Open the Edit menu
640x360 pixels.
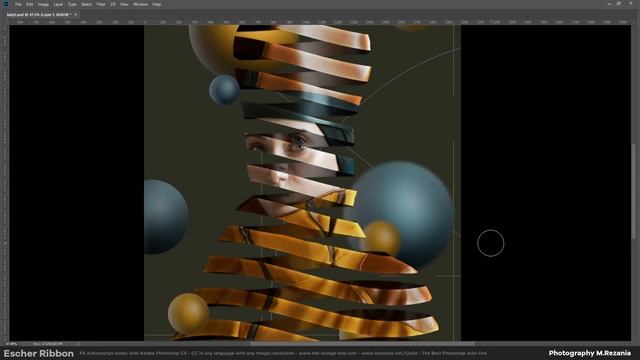pos(29,4)
